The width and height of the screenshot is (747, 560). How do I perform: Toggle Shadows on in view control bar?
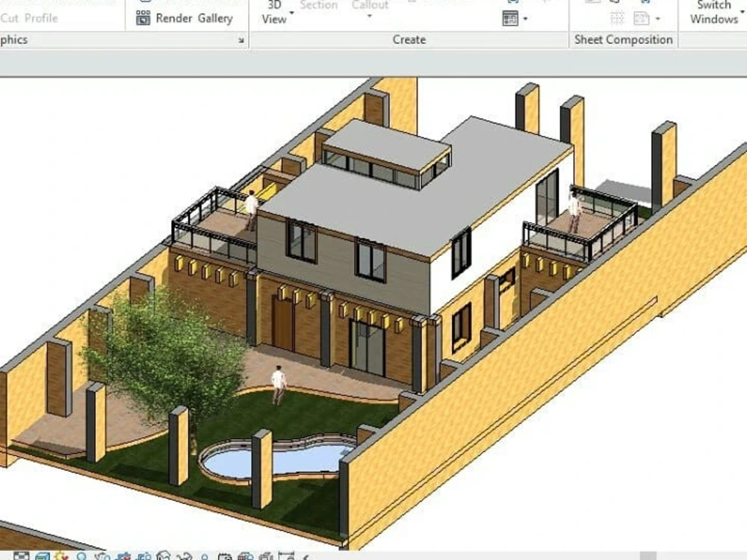81,556
